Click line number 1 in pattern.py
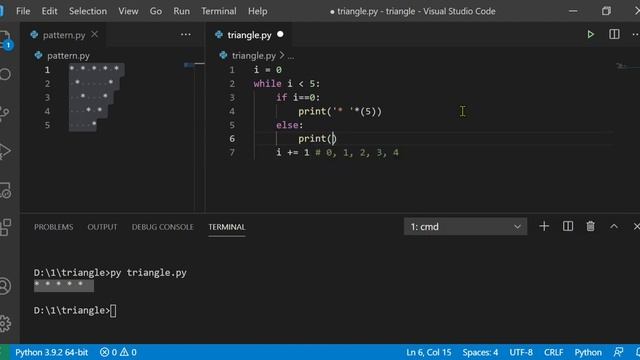640x360 pixels. click(47, 70)
